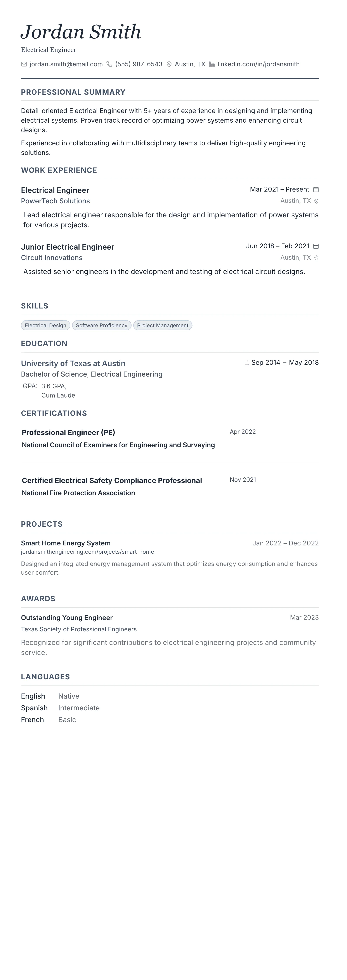Click the Outstanding Young Engineer award title
Image resolution: width=347 pixels, height=980 pixels.
tap(67, 617)
